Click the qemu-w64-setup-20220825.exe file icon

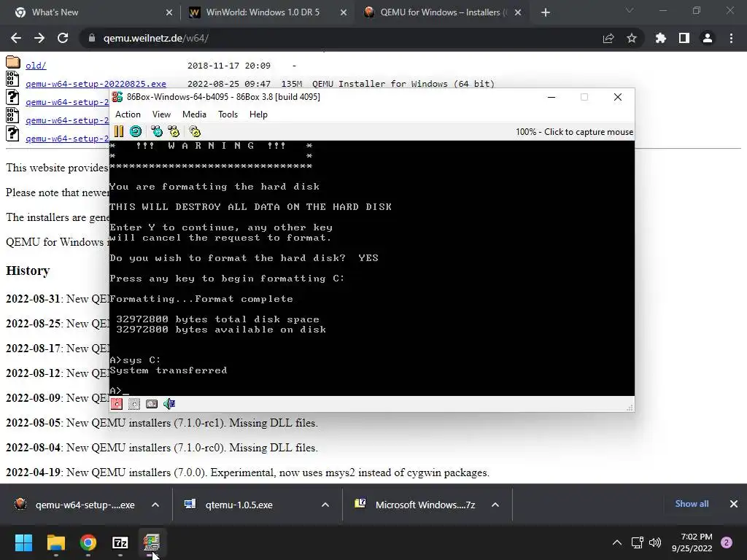pyautogui.click(x=12, y=79)
